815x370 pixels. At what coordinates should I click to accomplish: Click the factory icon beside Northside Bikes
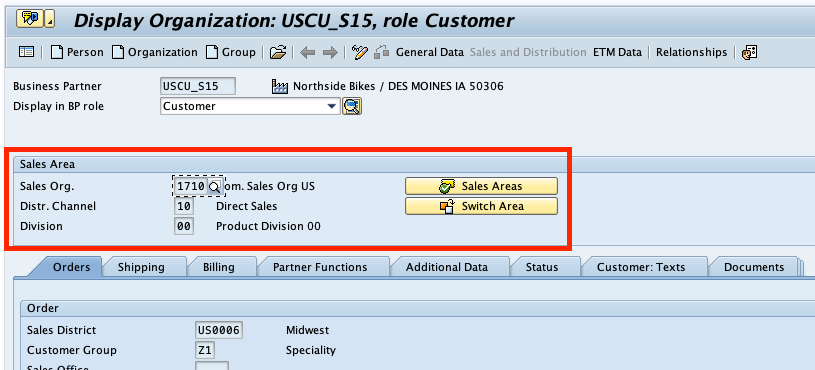tap(280, 86)
